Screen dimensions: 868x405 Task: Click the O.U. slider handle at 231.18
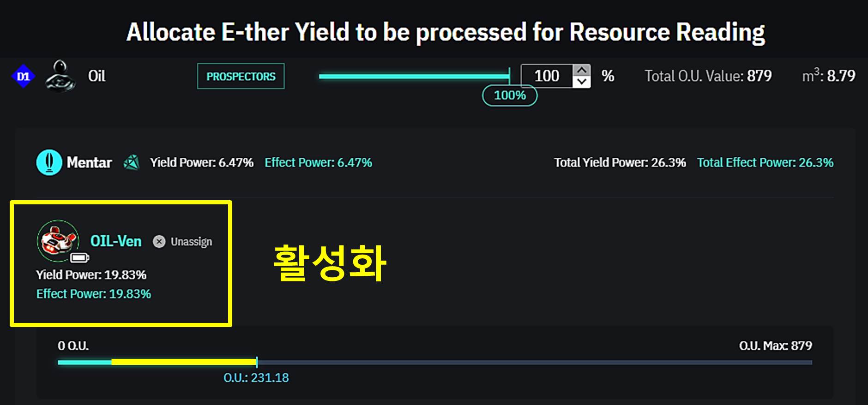tap(257, 362)
